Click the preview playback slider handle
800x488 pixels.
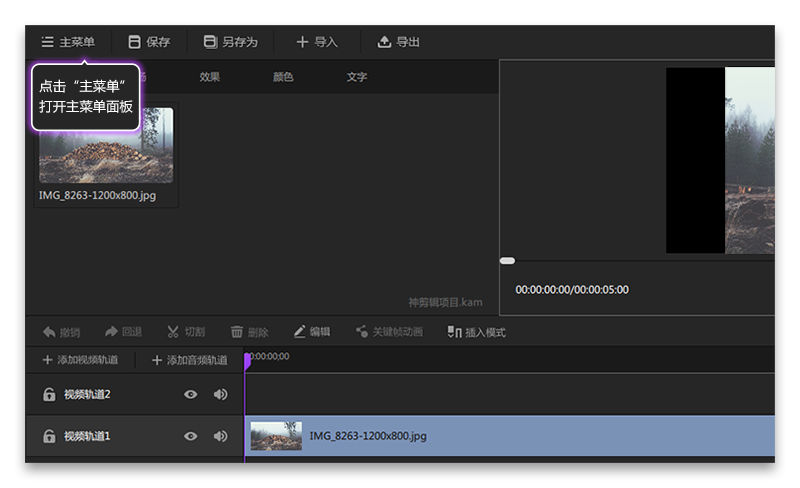[x=507, y=261]
